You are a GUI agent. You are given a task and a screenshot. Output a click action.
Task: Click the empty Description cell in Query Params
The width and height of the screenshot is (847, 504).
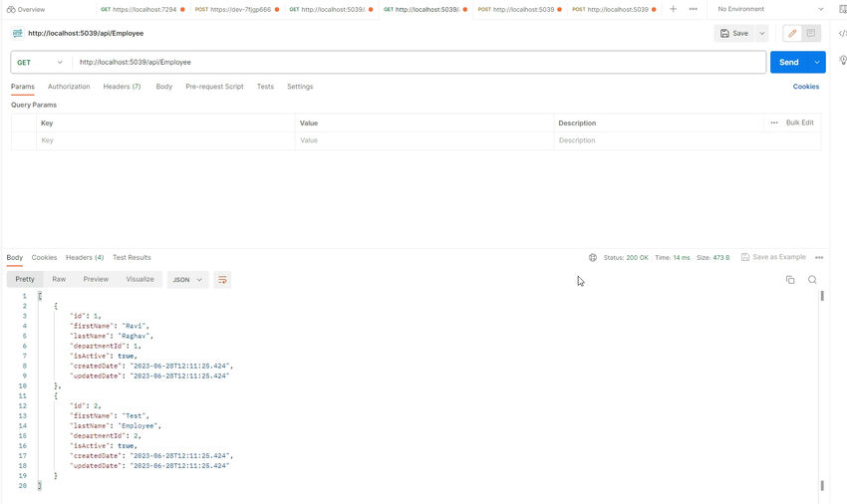coord(688,140)
